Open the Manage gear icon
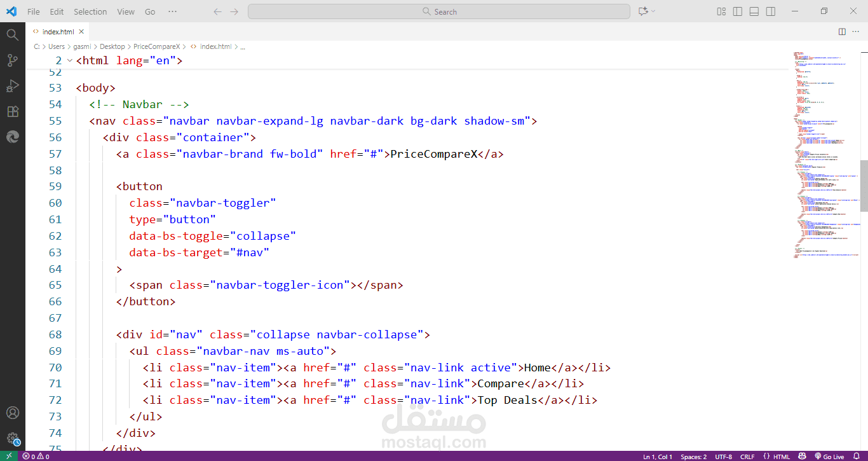The height and width of the screenshot is (461, 868). [x=12, y=439]
